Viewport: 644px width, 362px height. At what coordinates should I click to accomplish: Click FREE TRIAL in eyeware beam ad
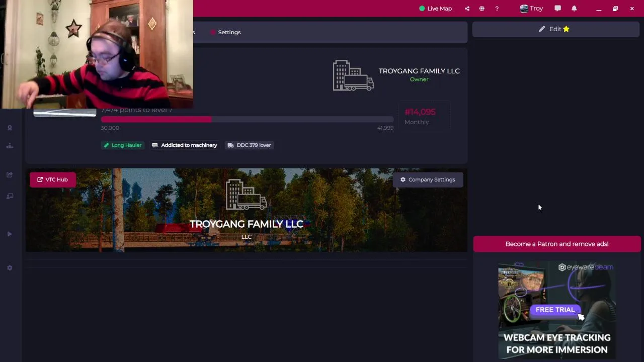point(555,310)
